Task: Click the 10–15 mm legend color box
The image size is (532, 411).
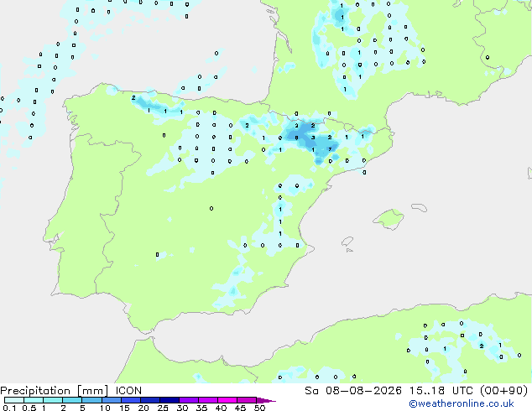Action: click(x=112, y=400)
